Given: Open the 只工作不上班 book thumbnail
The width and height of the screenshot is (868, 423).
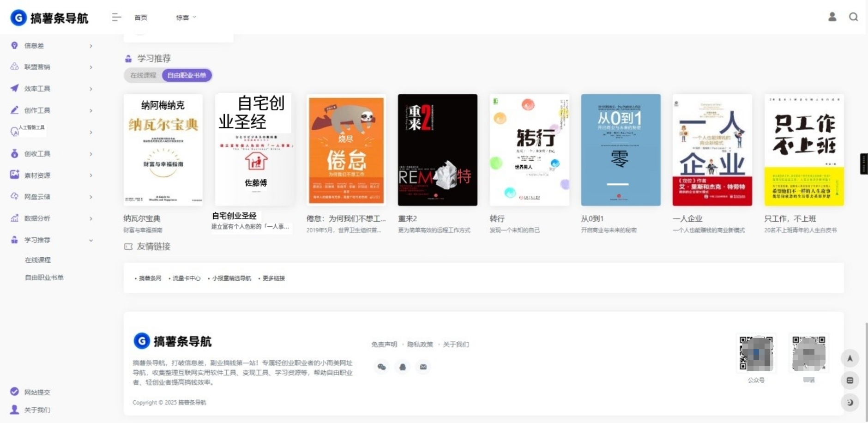Looking at the screenshot, I should [x=804, y=150].
